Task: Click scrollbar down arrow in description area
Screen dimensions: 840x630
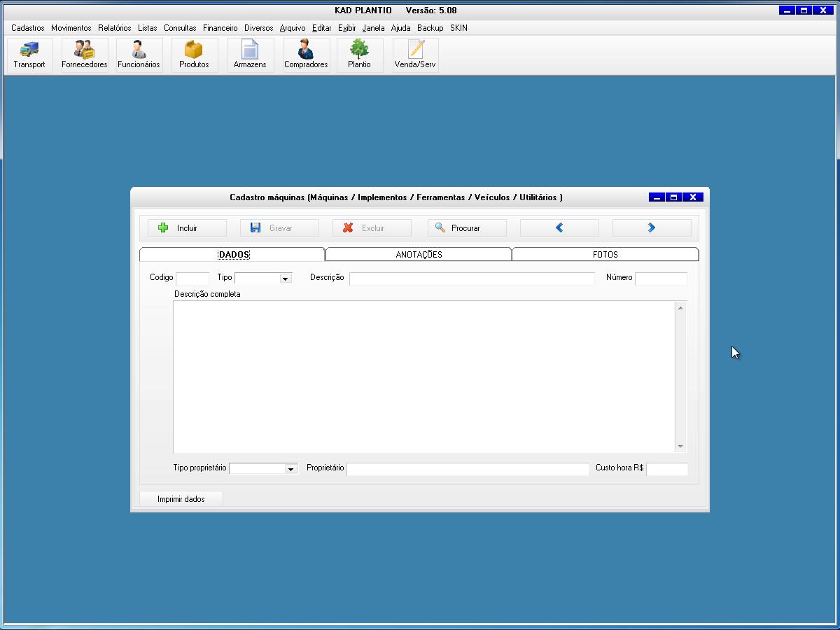Action: (x=680, y=447)
